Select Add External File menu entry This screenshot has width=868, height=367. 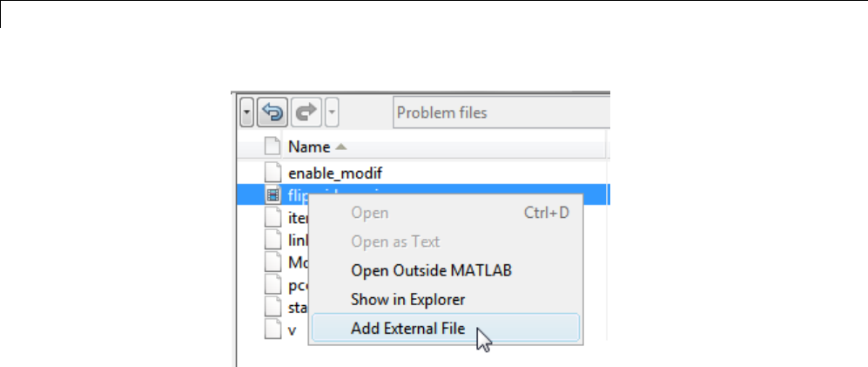coord(407,329)
